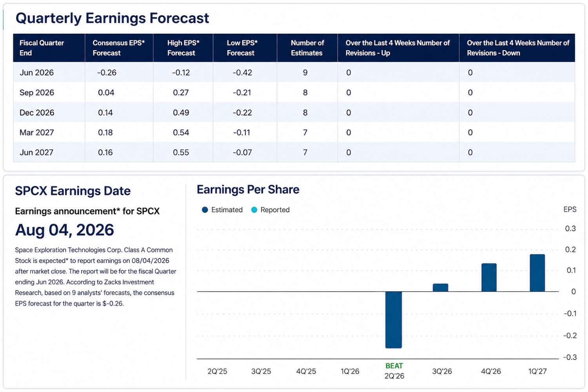
Task: Click low EPS value -0.21
Action: click(x=242, y=93)
